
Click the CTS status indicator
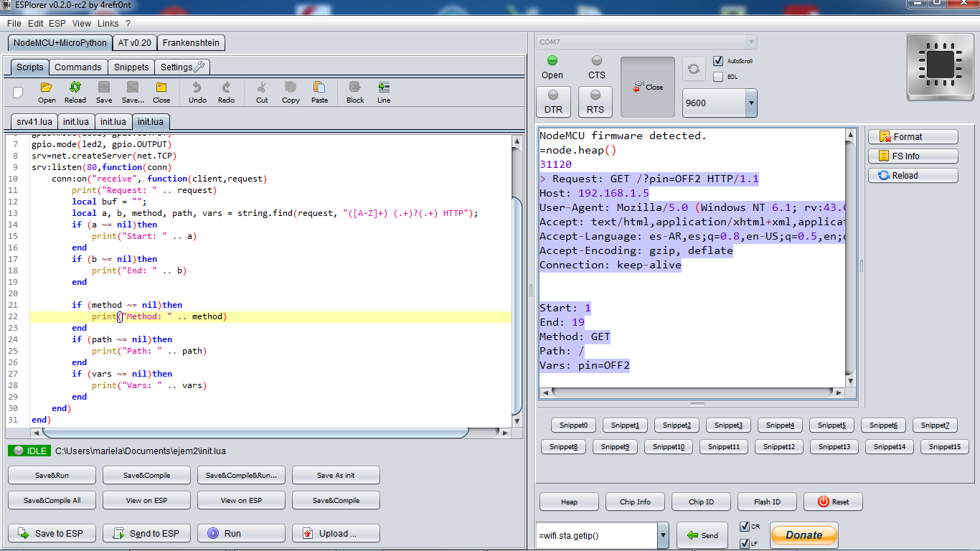(x=597, y=67)
